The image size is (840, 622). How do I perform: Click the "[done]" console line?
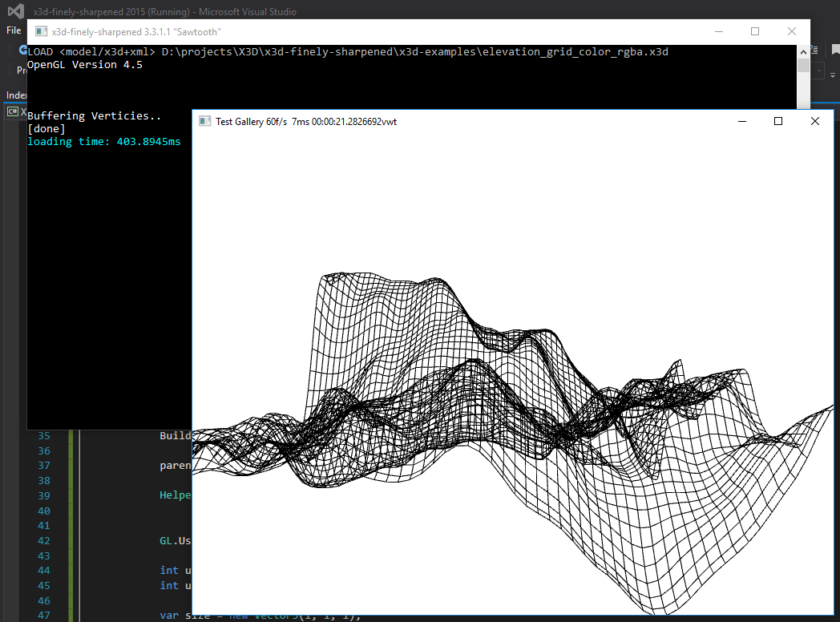coord(46,128)
